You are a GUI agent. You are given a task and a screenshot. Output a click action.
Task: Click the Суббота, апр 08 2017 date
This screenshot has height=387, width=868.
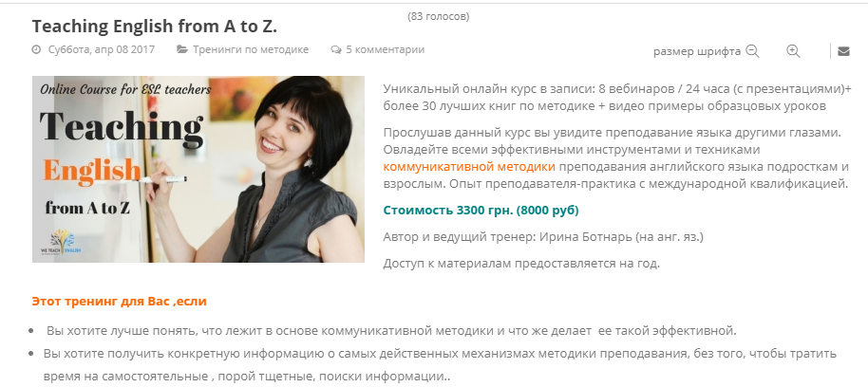102,49
